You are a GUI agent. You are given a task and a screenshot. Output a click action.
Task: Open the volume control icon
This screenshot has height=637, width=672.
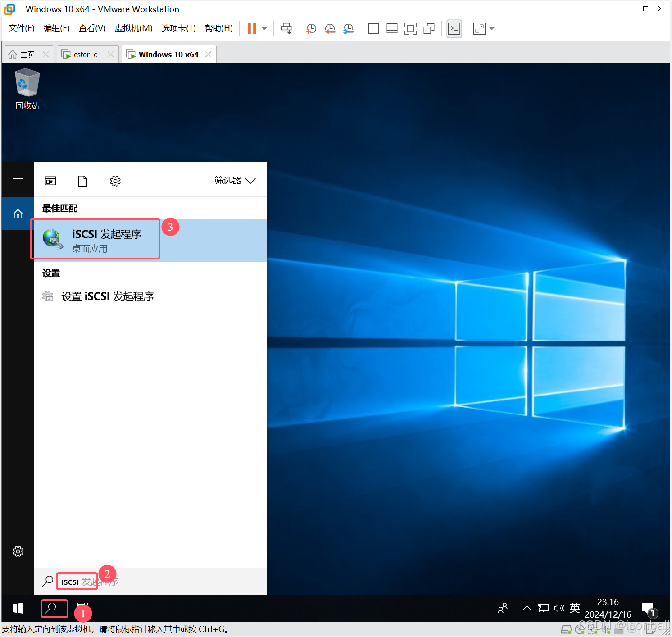pyautogui.click(x=559, y=608)
